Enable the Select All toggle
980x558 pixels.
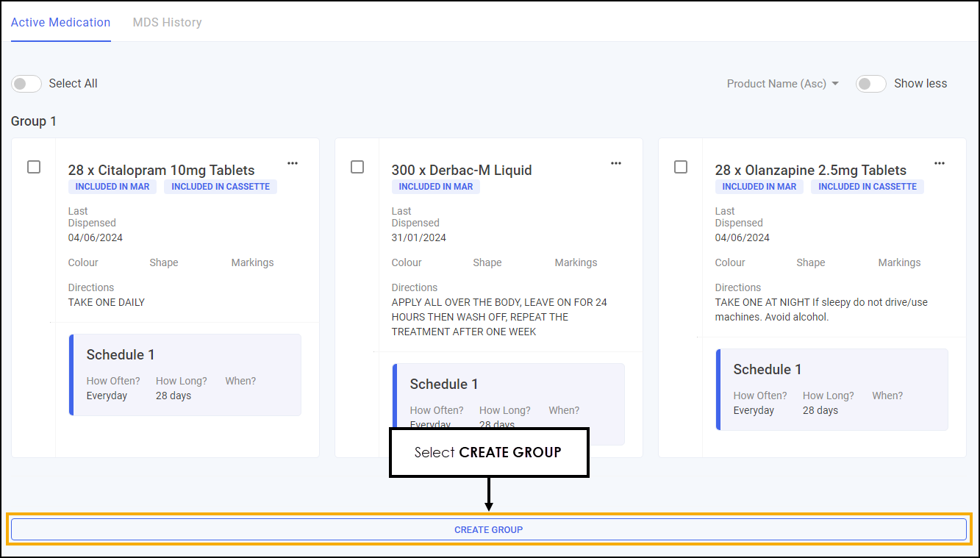point(27,84)
